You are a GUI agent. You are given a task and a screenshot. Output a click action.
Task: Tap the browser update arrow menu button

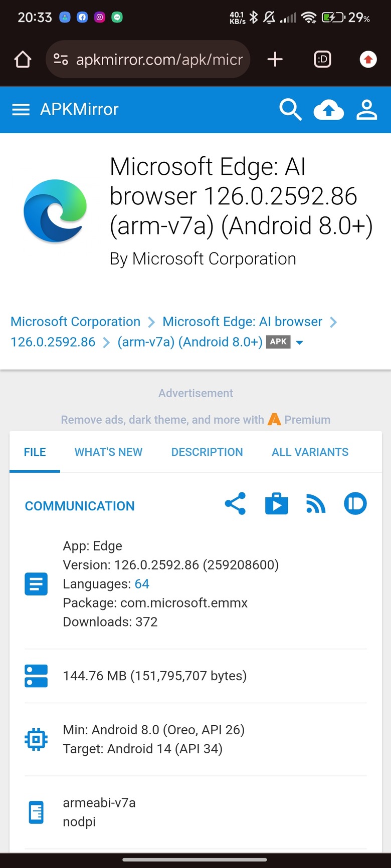tap(368, 60)
